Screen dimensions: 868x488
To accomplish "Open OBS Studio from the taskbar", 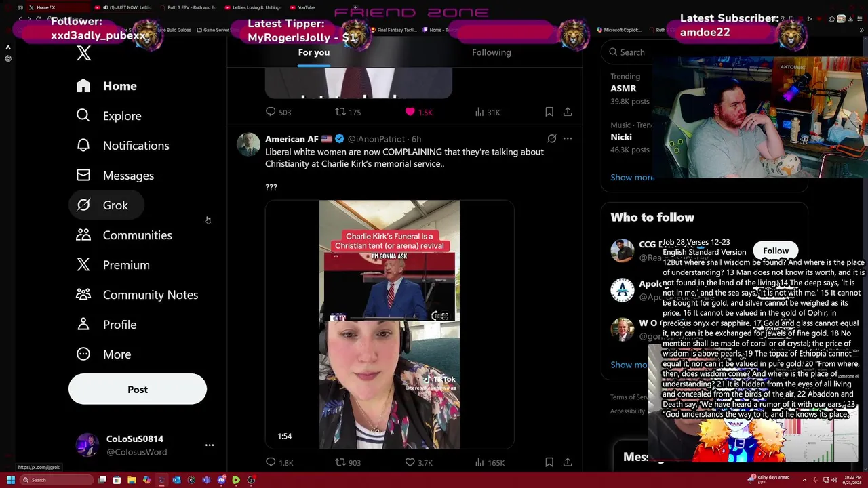I will (x=251, y=480).
